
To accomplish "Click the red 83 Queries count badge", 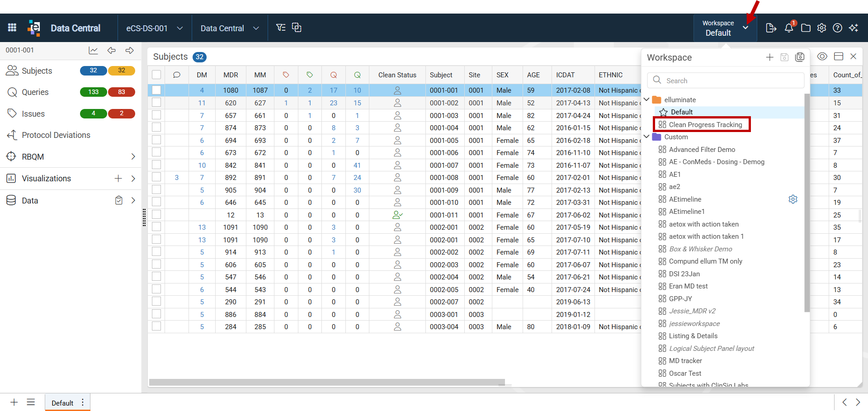I will [122, 92].
